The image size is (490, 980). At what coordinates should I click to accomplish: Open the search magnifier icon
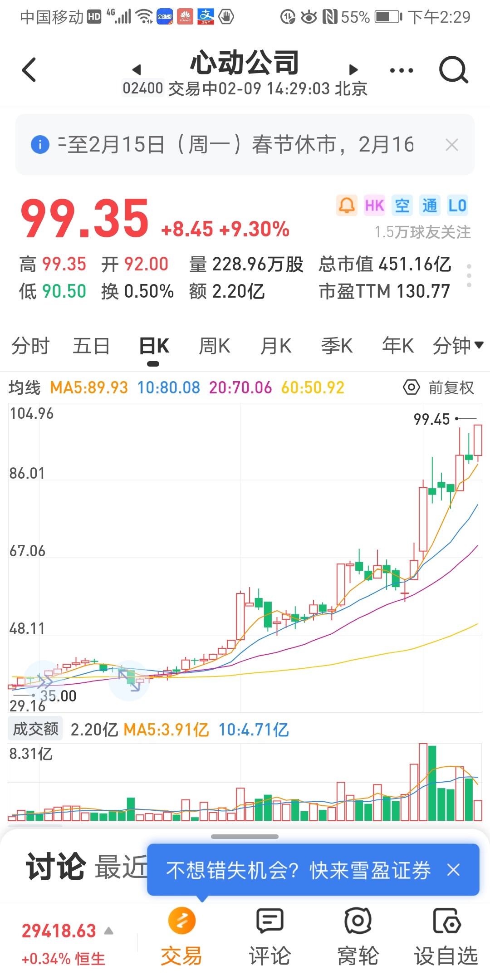click(x=453, y=70)
